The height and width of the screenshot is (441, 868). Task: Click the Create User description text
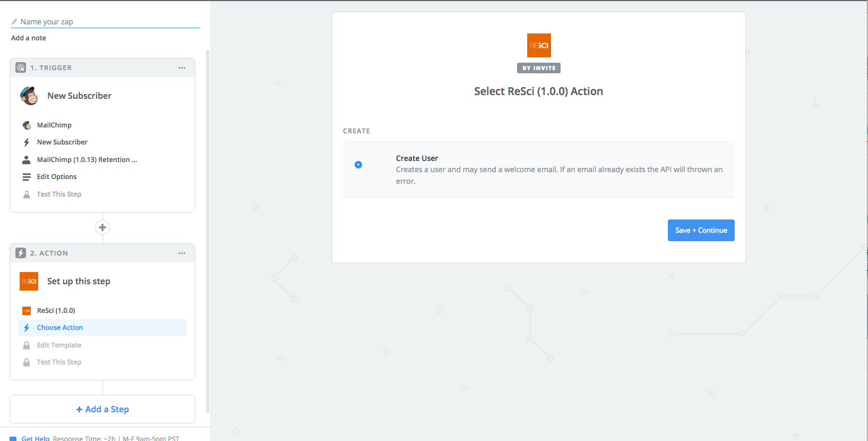point(559,175)
